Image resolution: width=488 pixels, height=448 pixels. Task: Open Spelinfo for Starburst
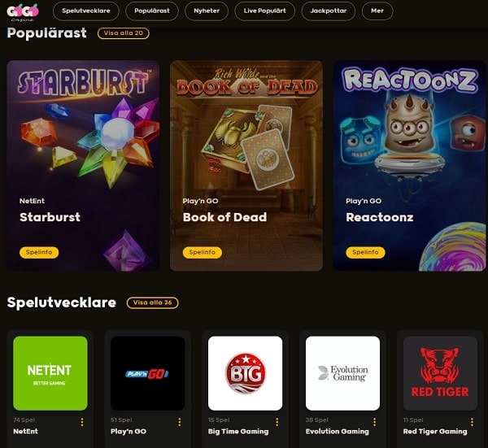39,252
